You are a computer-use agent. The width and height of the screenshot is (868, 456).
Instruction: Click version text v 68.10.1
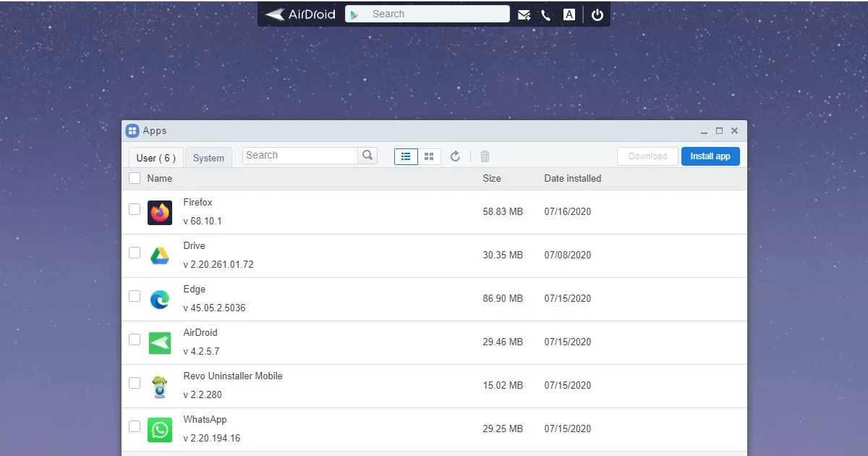tap(203, 221)
